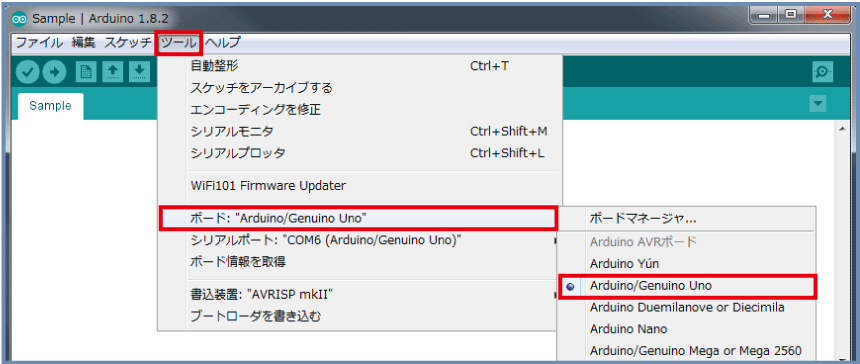Open シリアルプロッタ from the menu
860x364 pixels.
click(x=360, y=153)
